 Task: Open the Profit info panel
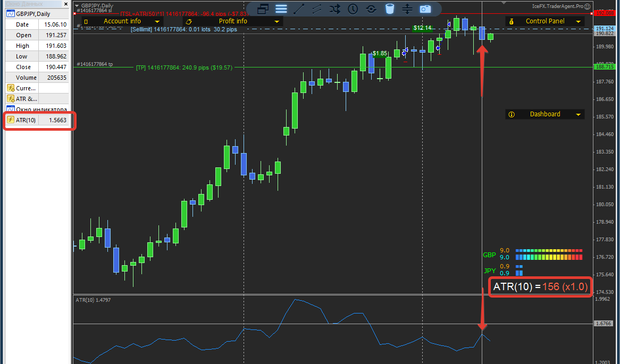[x=233, y=21]
